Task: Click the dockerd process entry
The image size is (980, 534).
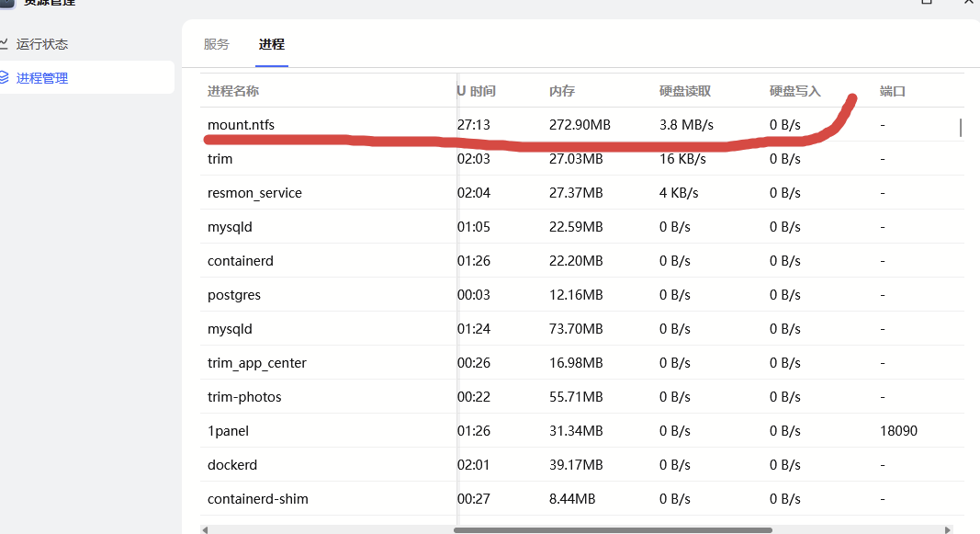Action: (x=232, y=465)
